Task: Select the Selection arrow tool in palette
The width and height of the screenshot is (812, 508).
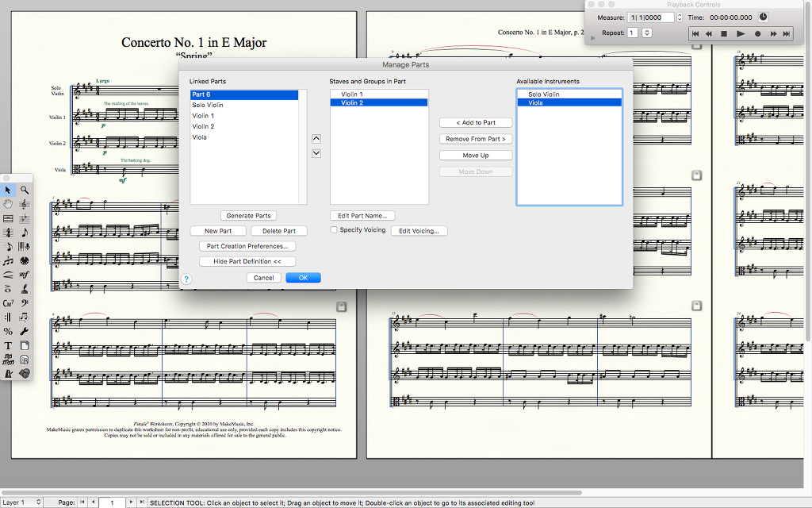Action: pyautogui.click(x=8, y=190)
